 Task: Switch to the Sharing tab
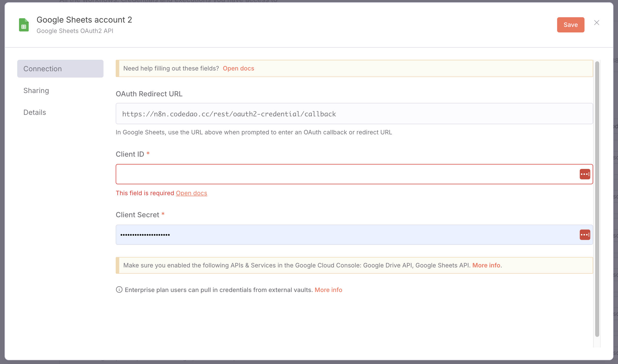pyautogui.click(x=36, y=90)
